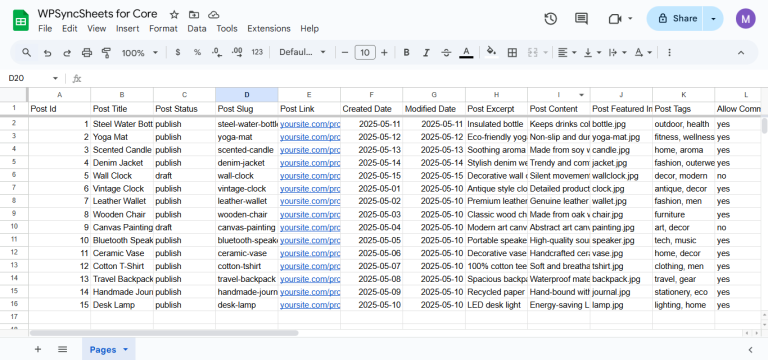Open horizontal align dropdown
Viewport: 768px width, 360px height.
[567, 52]
